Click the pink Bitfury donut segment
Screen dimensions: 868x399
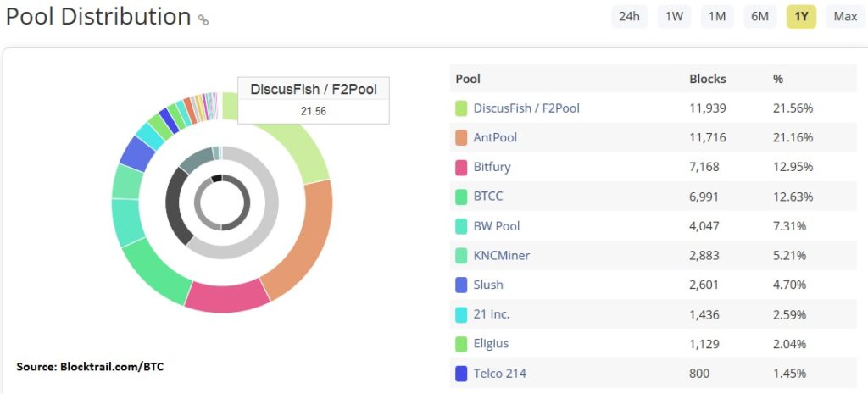coord(225,299)
